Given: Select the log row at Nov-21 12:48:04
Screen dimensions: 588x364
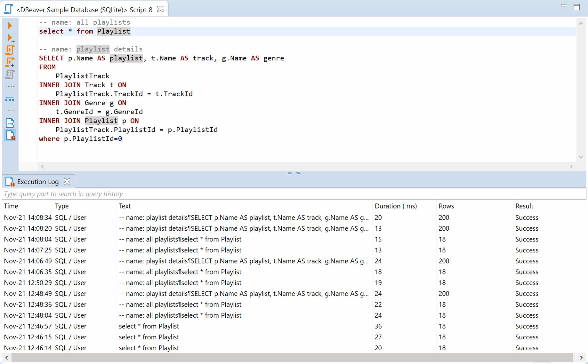Looking at the screenshot, I should (x=294, y=315).
